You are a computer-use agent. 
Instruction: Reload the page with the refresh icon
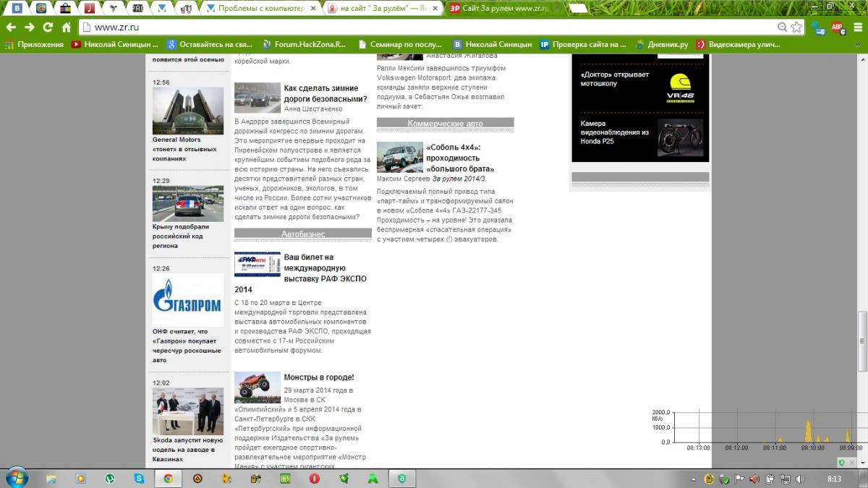click(48, 27)
